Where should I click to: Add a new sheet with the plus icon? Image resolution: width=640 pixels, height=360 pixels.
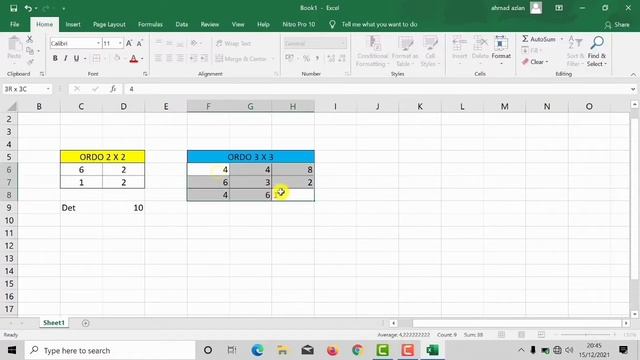(x=85, y=323)
